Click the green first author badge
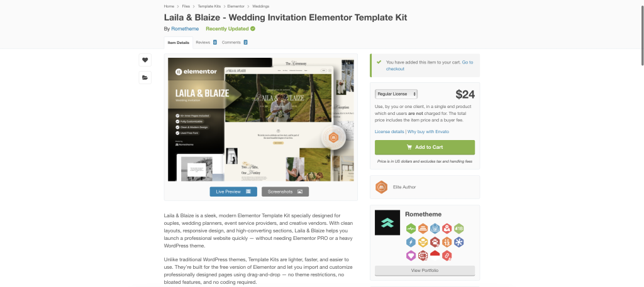644x287 pixels. 411,229
